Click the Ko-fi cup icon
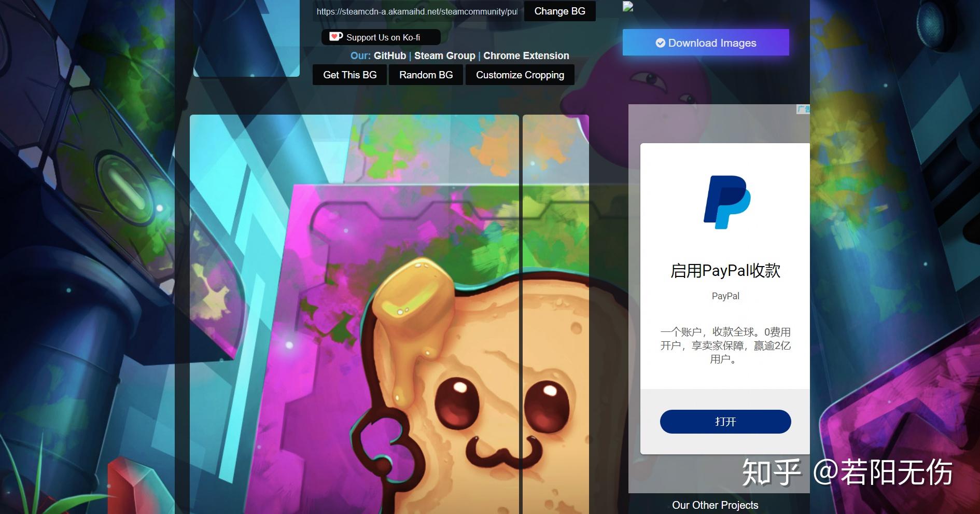 336,37
